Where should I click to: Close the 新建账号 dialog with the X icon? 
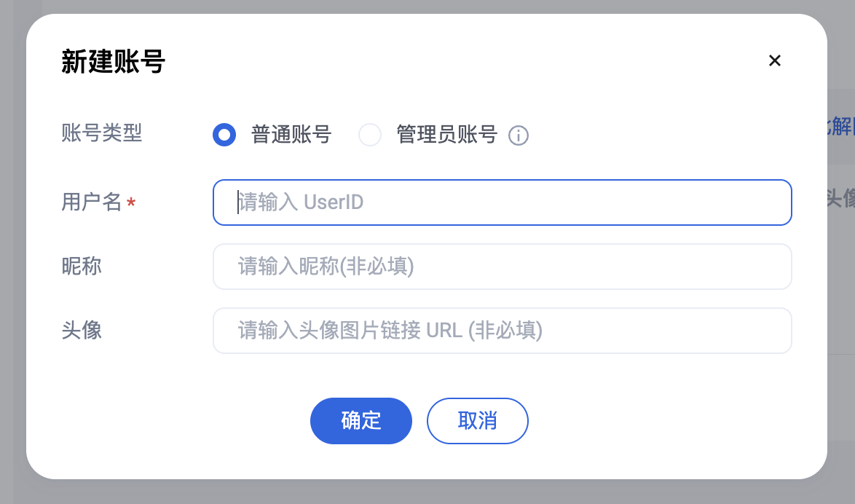(x=775, y=61)
